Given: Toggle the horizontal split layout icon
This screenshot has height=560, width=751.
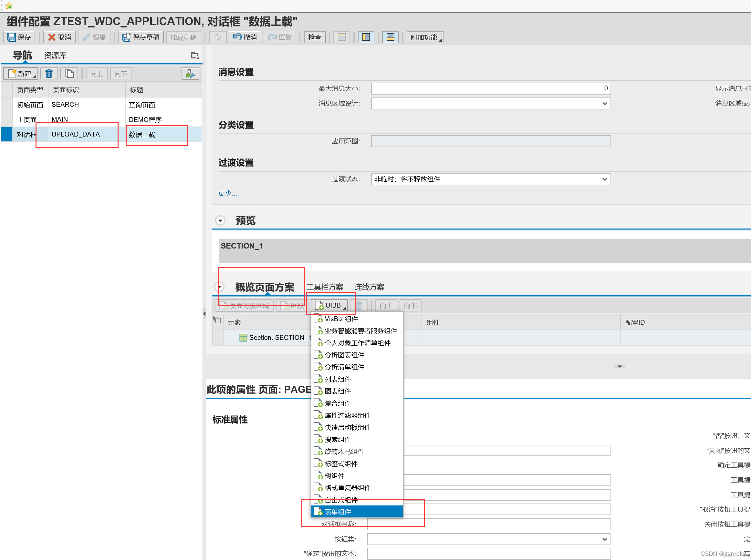Looking at the screenshot, I should point(390,37).
